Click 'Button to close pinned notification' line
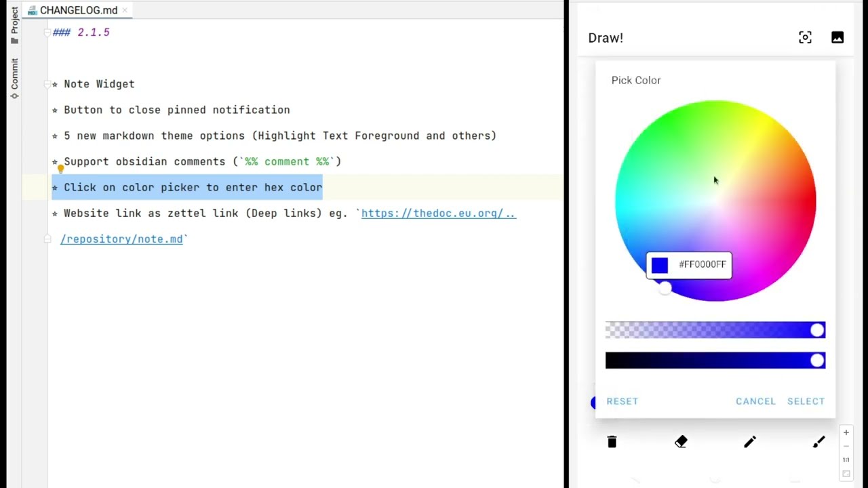Image resolution: width=868 pixels, height=488 pixels. coord(171,110)
